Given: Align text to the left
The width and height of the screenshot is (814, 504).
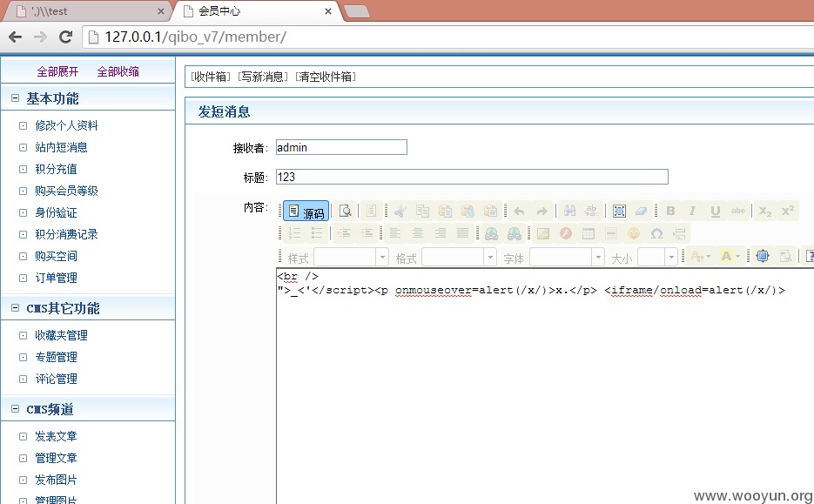Looking at the screenshot, I should point(395,233).
